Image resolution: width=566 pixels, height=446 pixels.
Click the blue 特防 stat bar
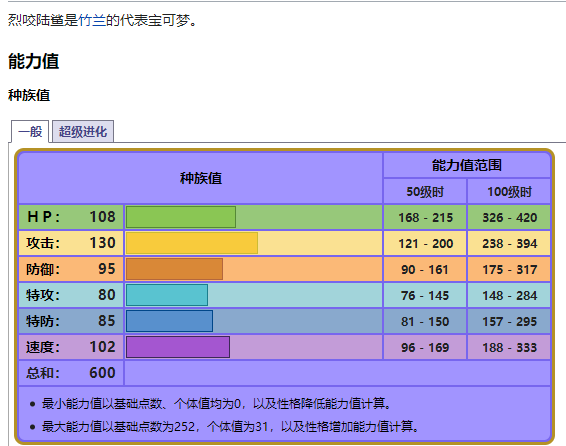169,321
